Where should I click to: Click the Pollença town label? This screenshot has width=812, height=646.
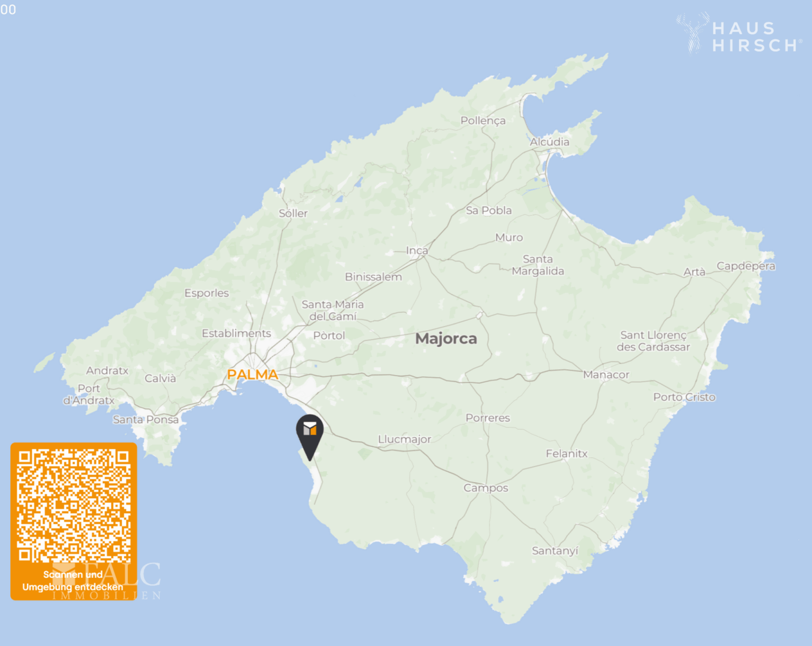pos(483,121)
